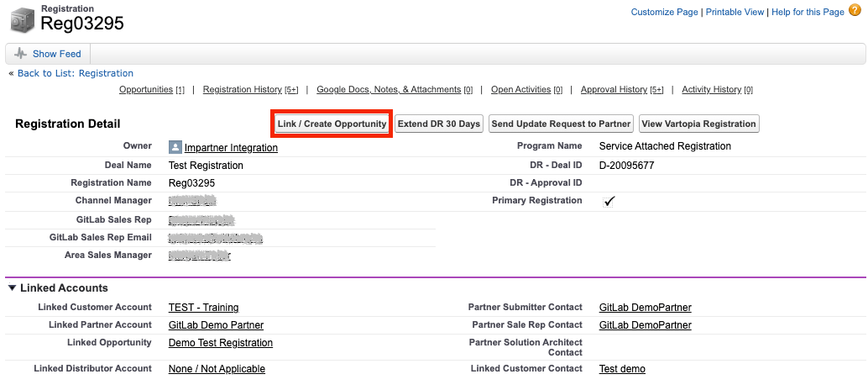Open the help question mark icon
This screenshot has width=868, height=390.
(855, 11)
